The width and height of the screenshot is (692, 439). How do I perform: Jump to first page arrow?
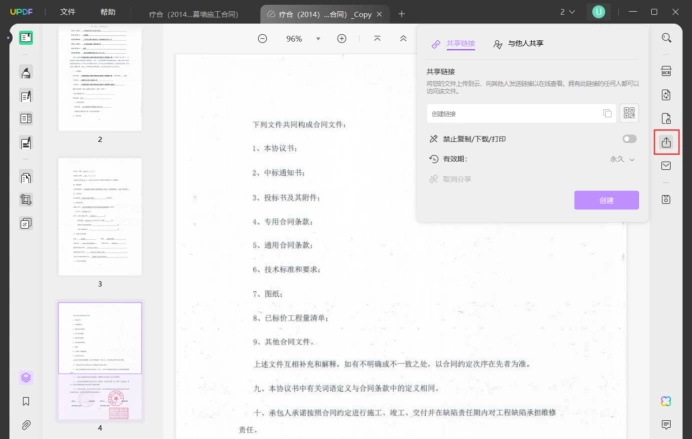coord(377,39)
